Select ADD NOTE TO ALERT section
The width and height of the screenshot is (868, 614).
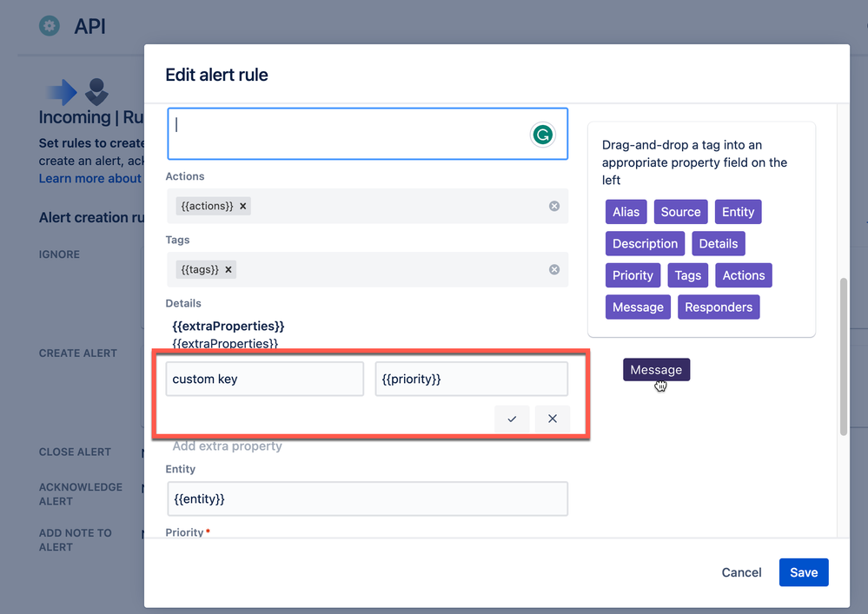pyautogui.click(x=76, y=540)
